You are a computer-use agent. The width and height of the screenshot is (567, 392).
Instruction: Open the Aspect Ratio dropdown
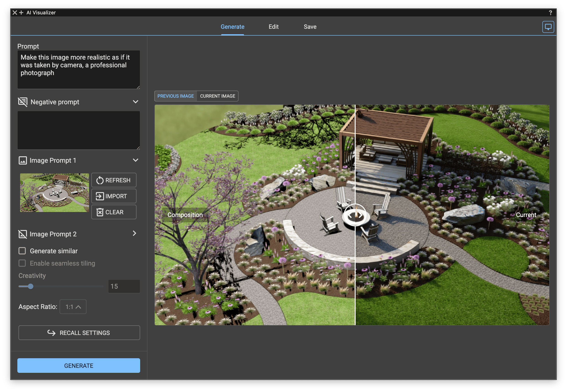point(73,306)
